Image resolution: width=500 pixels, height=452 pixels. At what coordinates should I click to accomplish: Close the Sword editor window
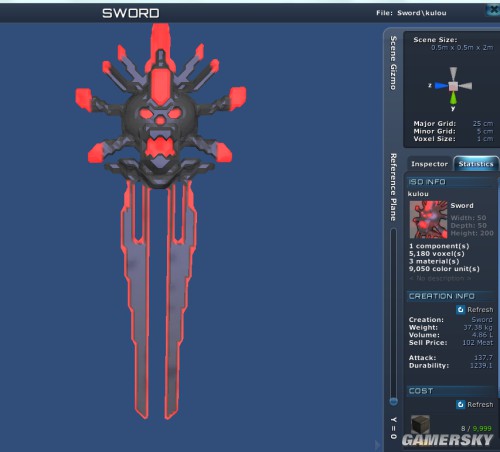pyautogui.click(x=493, y=10)
